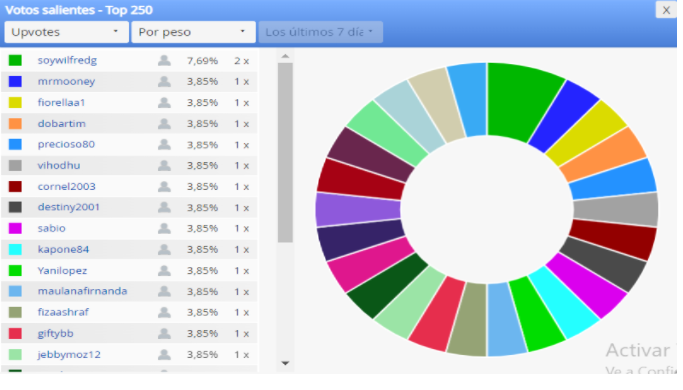Screen dimensions: 683x390
Task: Click the person icon next to giftybb
Action: [164, 333]
